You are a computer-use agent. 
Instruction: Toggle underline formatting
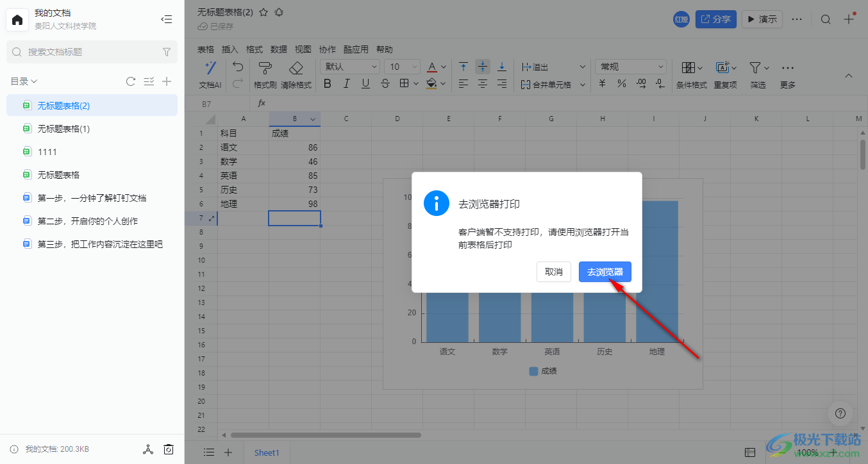tap(365, 83)
